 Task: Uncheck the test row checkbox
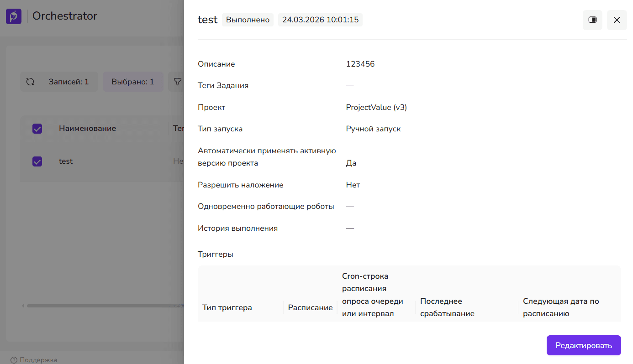[x=37, y=161]
